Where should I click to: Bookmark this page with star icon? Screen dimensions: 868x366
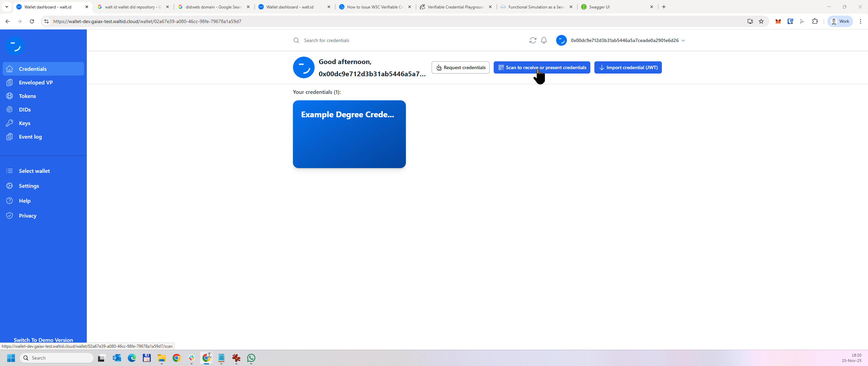(761, 21)
